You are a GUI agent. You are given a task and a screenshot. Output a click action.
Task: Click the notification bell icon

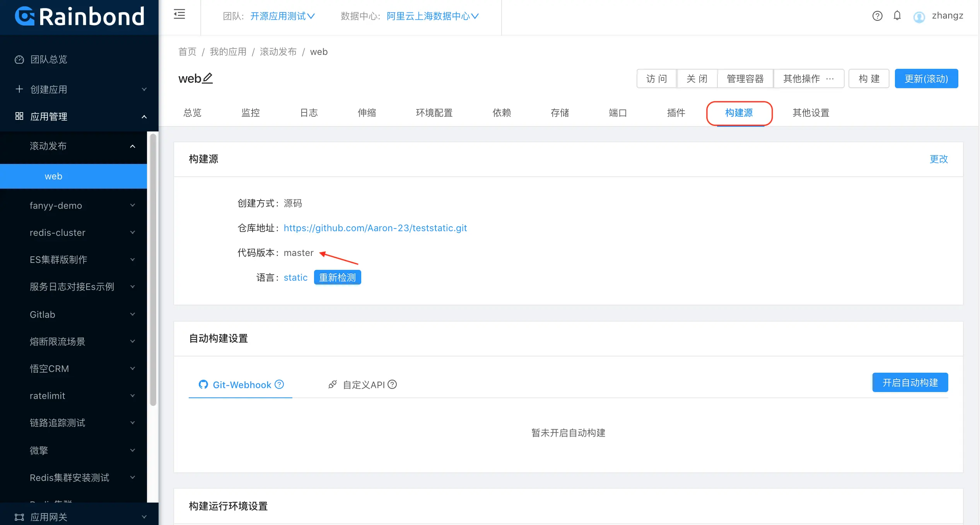[x=897, y=15]
